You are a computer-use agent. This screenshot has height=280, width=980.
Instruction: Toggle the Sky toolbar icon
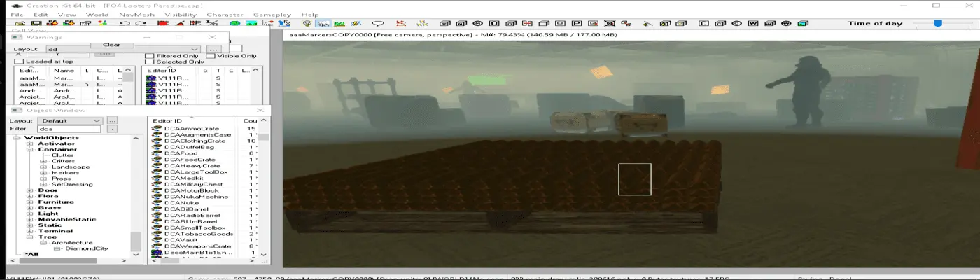(x=323, y=23)
